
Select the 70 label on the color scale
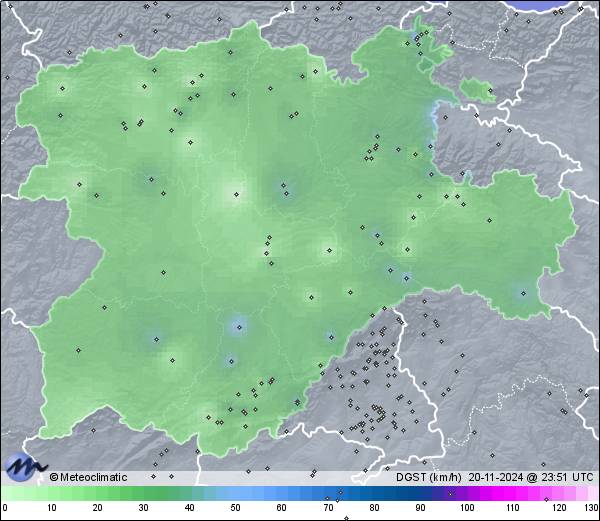pyautogui.click(x=328, y=508)
